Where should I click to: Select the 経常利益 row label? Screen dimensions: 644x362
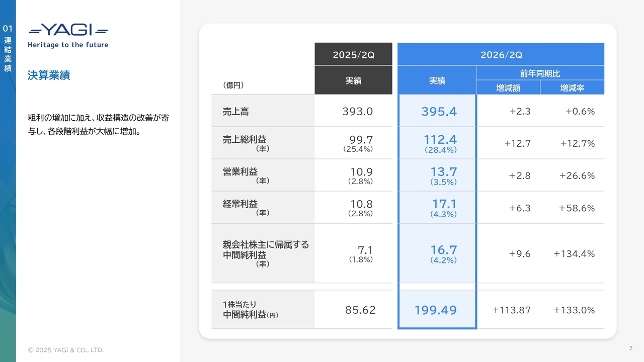pyautogui.click(x=240, y=204)
